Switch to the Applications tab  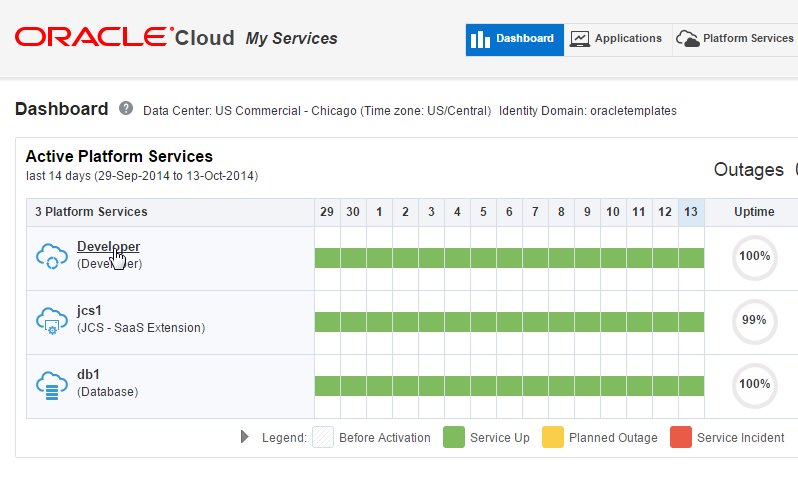(628, 39)
